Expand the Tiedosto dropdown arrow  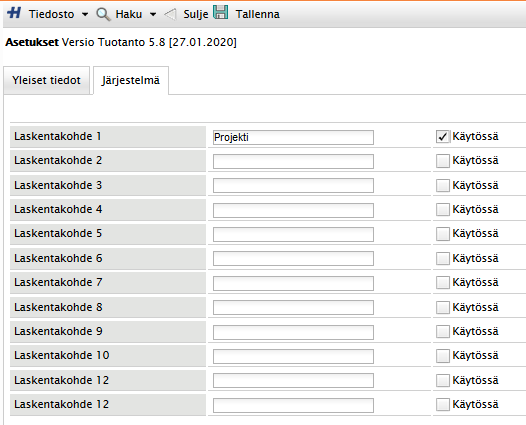[x=85, y=14]
